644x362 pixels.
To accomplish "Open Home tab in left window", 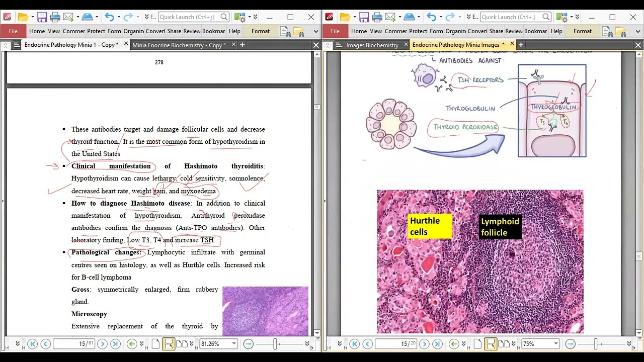I will pos(37,31).
